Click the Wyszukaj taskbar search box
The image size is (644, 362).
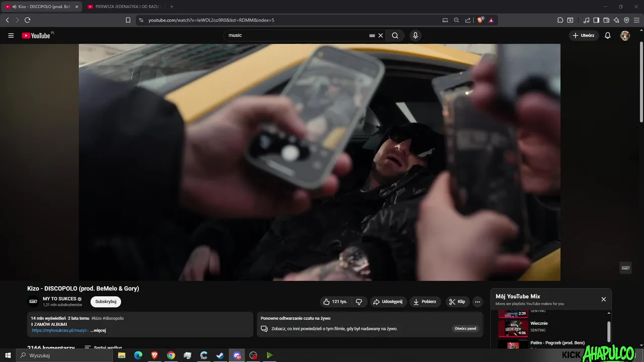coord(65,355)
